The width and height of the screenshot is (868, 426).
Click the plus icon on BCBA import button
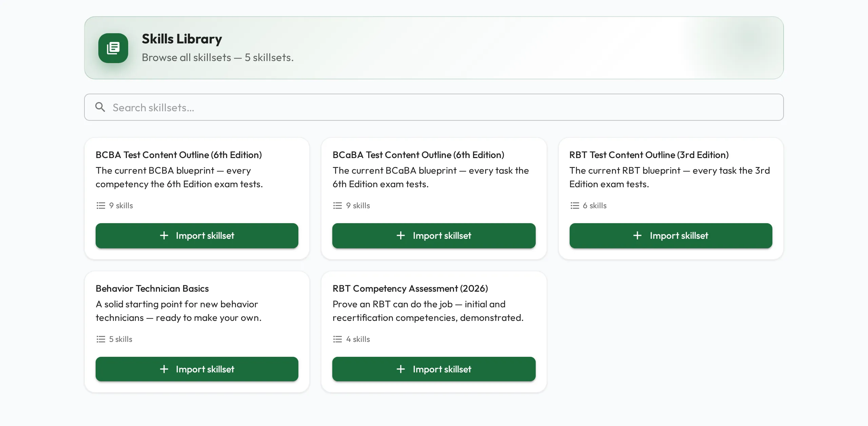164,235
